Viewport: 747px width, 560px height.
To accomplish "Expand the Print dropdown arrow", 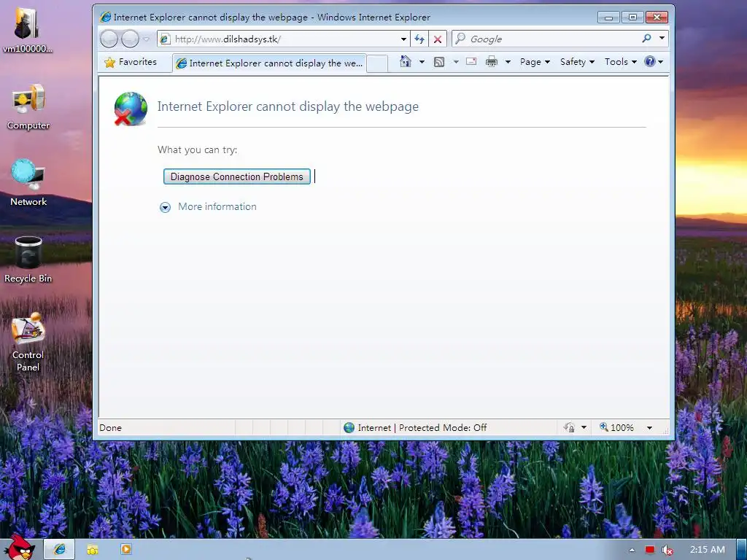I will (x=508, y=62).
